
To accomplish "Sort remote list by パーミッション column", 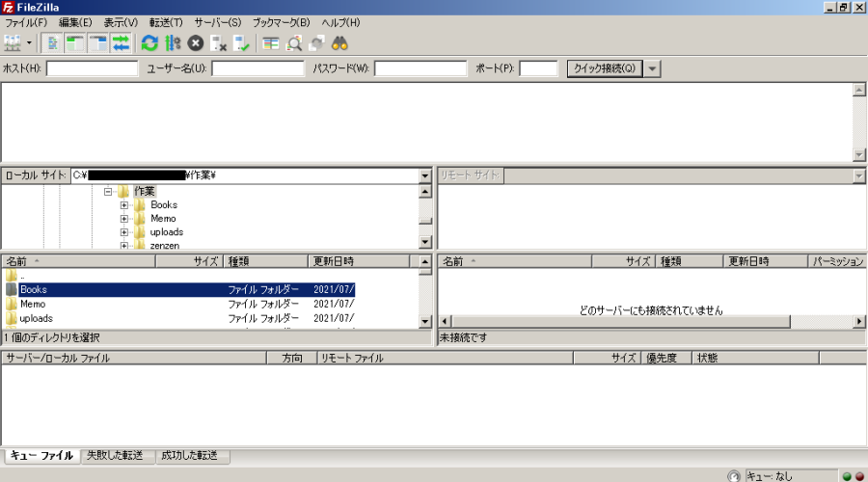I will (x=837, y=261).
